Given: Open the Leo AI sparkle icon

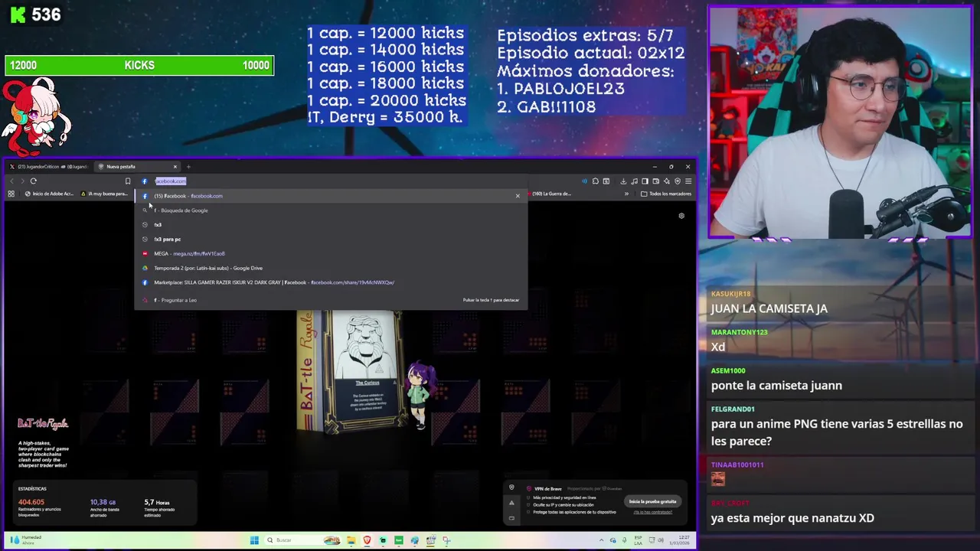Looking at the screenshot, I should click(x=667, y=181).
